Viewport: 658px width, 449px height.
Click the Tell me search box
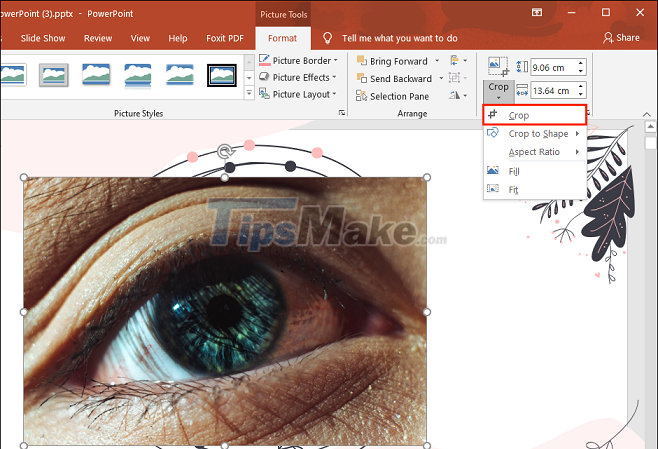pyautogui.click(x=400, y=38)
